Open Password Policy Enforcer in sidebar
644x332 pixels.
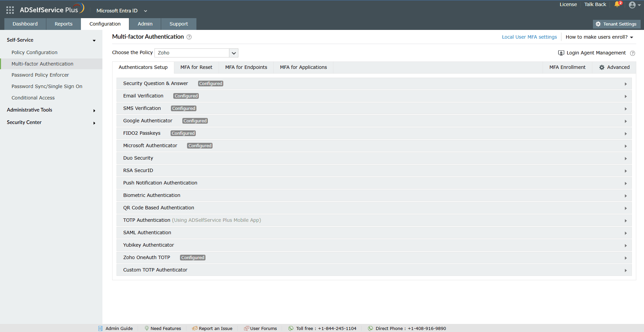click(x=40, y=75)
